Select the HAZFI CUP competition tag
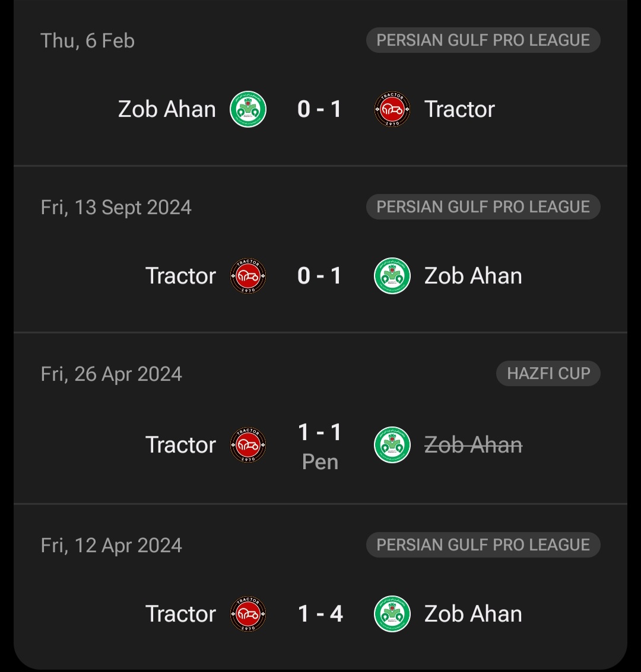641x672 pixels. point(548,374)
